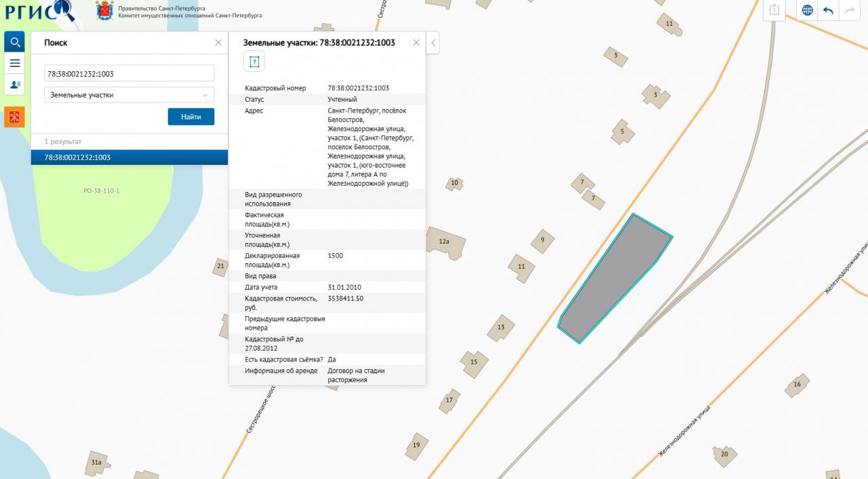Screen dimensions: 868x479
Task: Click building 16 on the map
Action: 797,385
